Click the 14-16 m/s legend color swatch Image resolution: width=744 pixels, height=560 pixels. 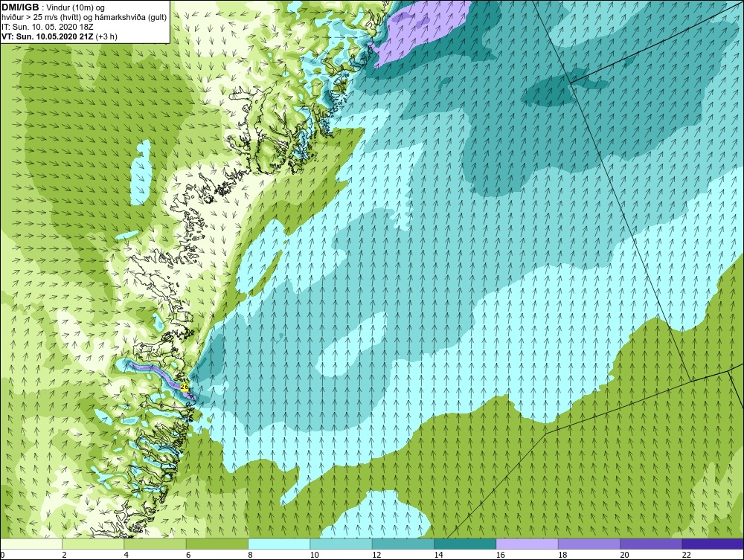465,544
